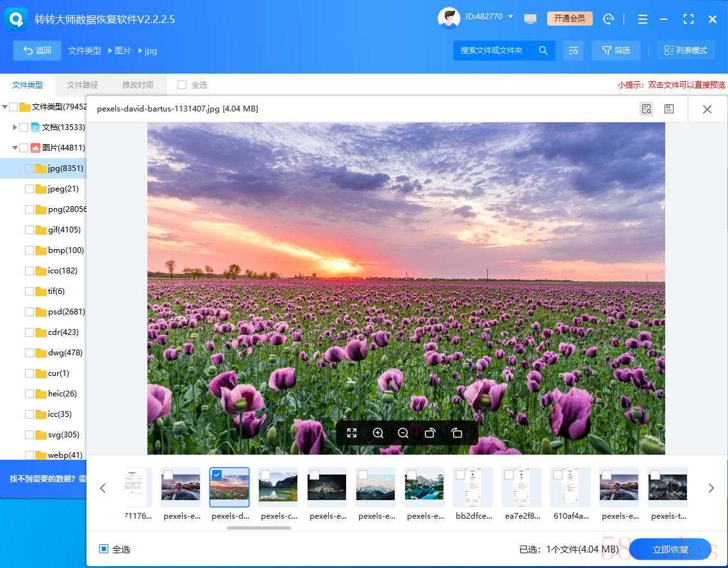Collapse the 图片(44811) tree node

15,148
